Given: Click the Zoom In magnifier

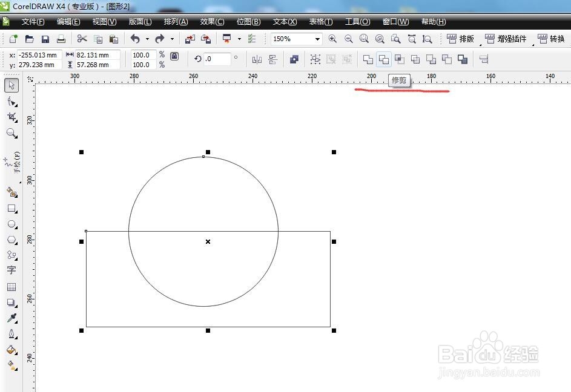Looking at the screenshot, I should 332,39.
